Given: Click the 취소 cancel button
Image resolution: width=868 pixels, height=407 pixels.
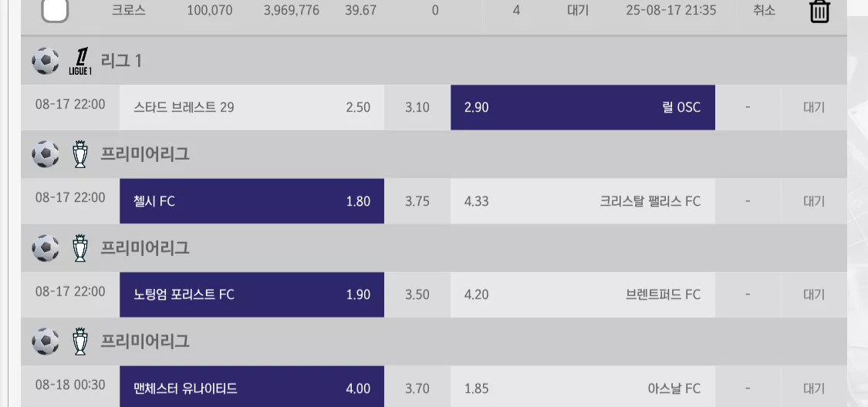Looking at the screenshot, I should point(765,10).
